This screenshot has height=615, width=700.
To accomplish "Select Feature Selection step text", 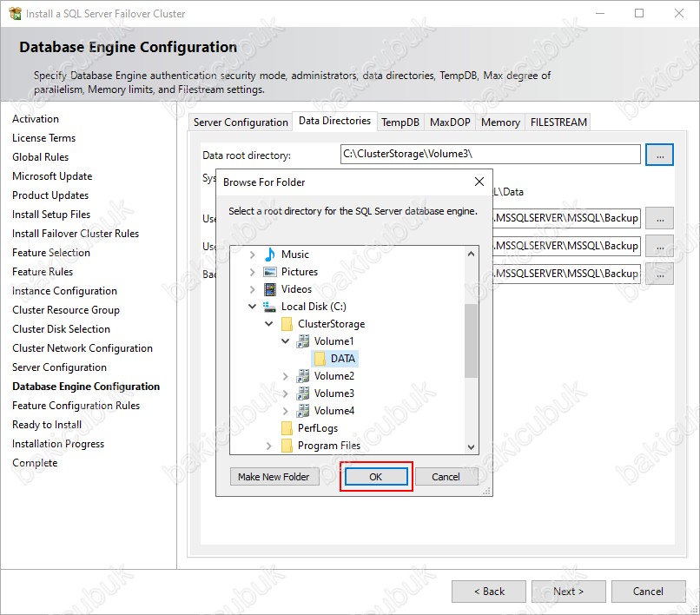I will (x=51, y=253).
